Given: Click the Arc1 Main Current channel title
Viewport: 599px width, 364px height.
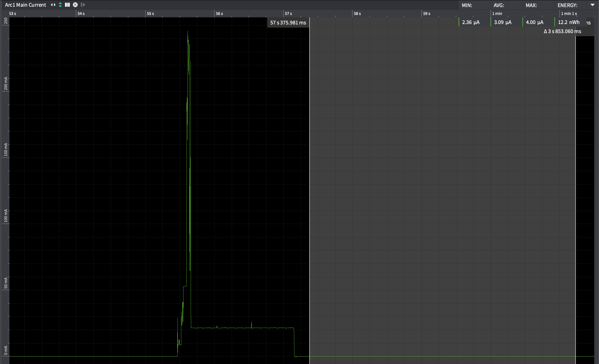Looking at the screenshot, I should pos(26,5).
